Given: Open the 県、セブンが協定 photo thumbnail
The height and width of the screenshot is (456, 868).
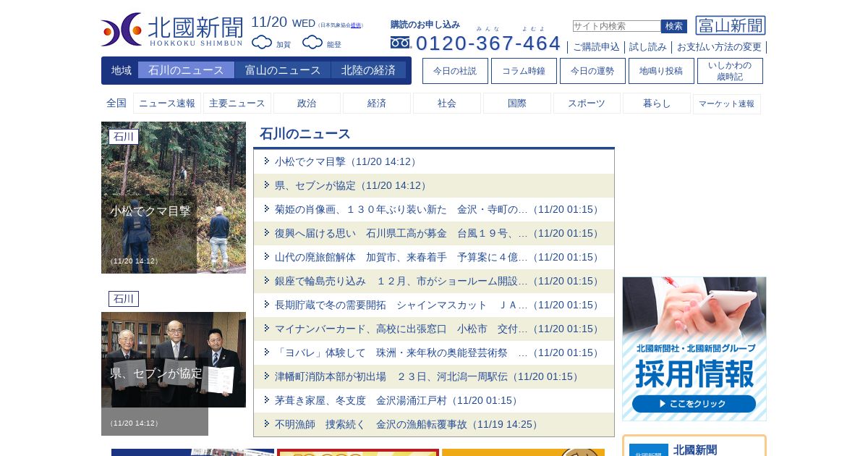Looking at the screenshot, I should pyautogui.click(x=174, y=360).
